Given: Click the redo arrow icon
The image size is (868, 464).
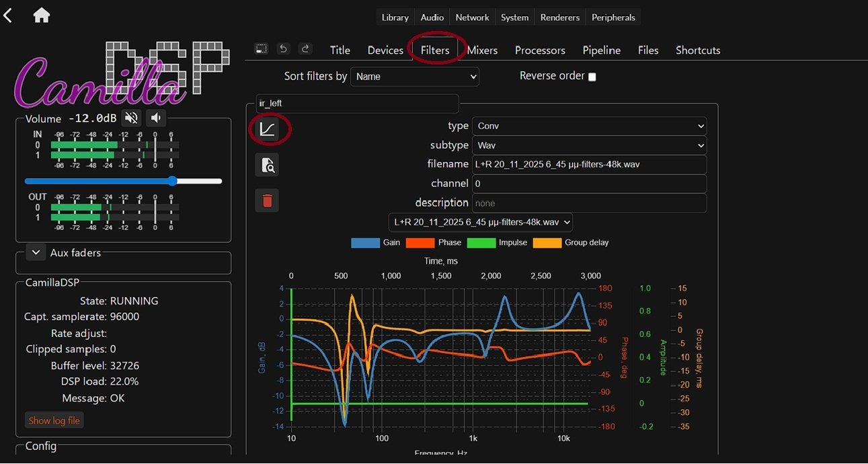Looking at the screenshot, I should click(x=305, y=49).
